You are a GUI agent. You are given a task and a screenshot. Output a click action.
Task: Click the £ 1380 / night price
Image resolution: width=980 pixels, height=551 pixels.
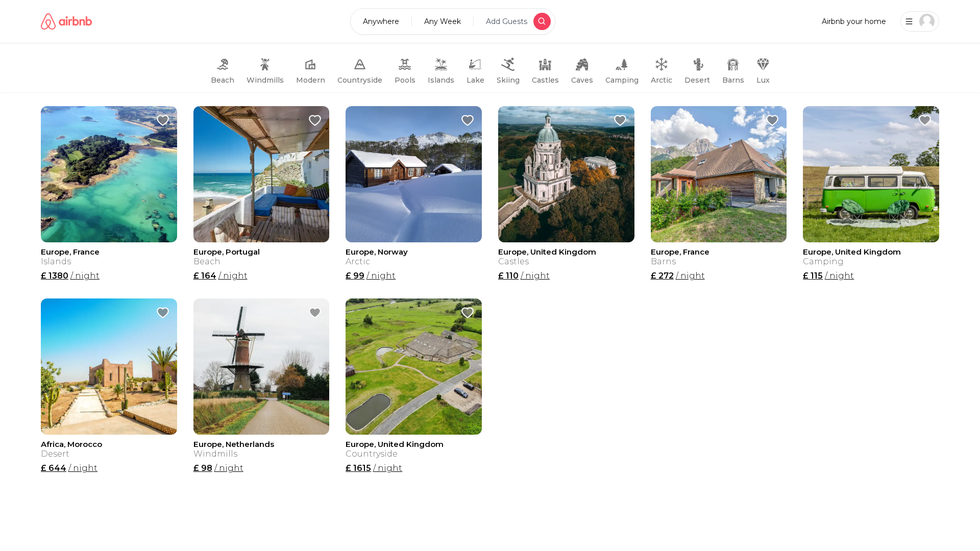70,275
